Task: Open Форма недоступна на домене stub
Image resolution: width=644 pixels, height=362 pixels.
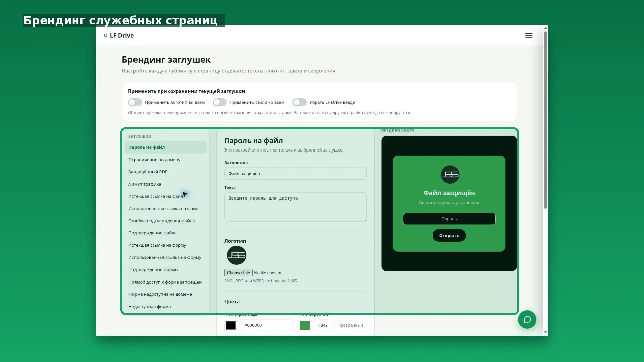Action: [166, 294]
